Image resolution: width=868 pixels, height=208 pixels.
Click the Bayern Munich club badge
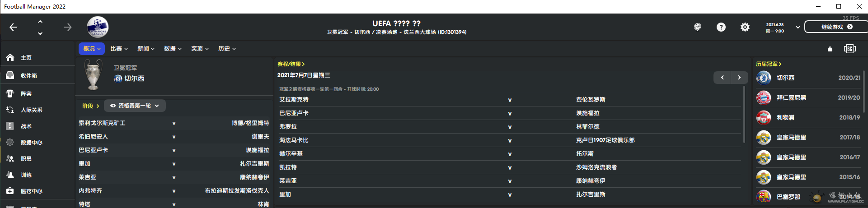tap(764, 97)
